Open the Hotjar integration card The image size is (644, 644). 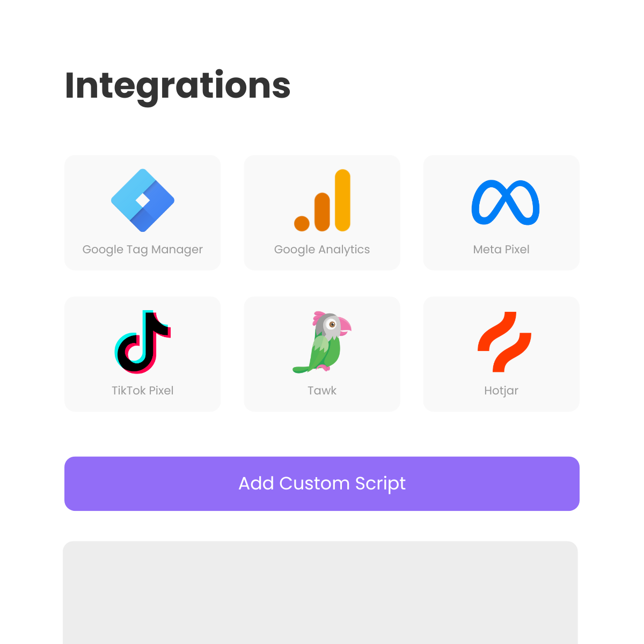coord(501,354)
